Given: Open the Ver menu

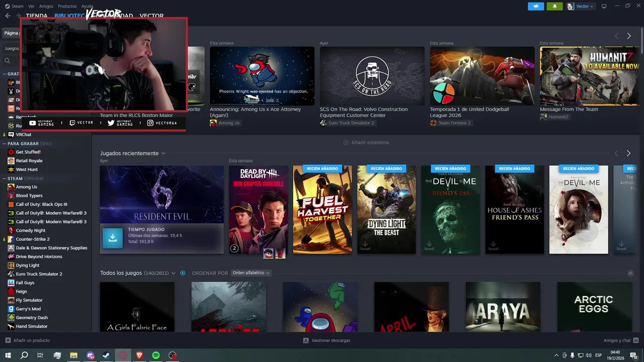Looking at the screenshot, I should pos(31,6).
